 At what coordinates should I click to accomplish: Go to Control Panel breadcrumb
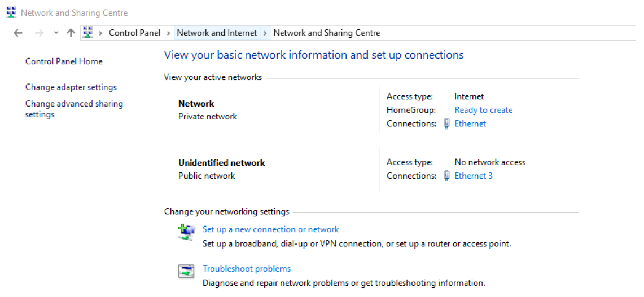tap(134, 33)
